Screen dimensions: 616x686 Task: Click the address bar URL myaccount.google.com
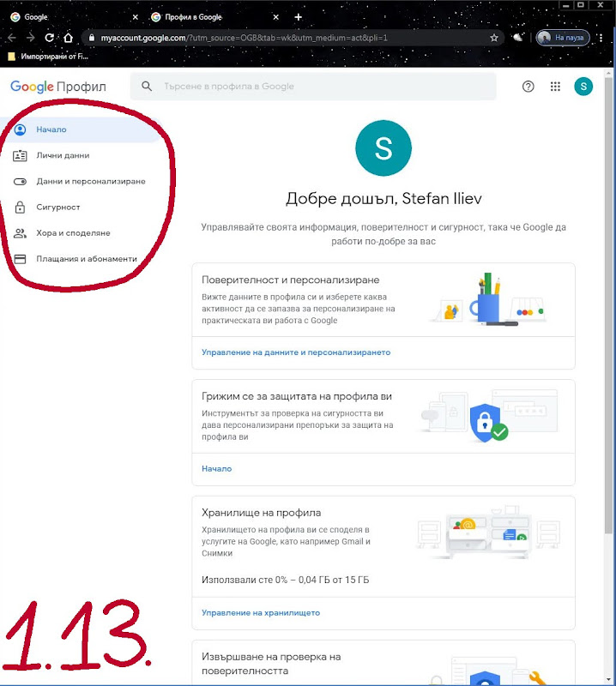[x=244, y=38]
